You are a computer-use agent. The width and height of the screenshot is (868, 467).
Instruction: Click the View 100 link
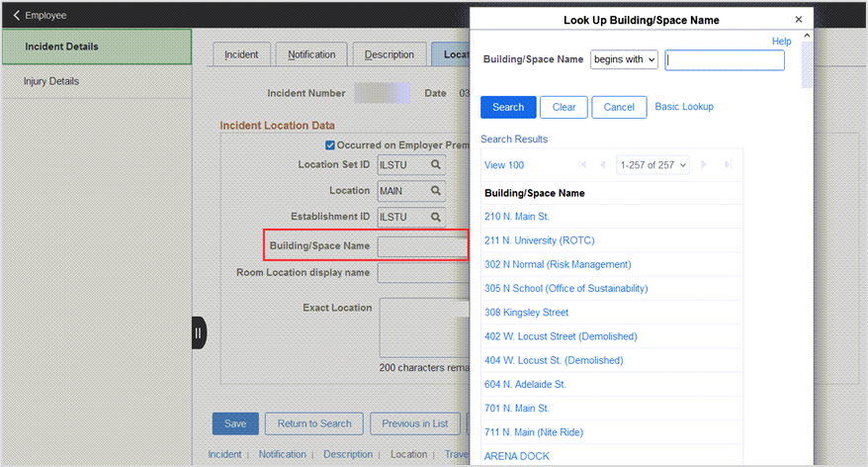coord(504,165)
